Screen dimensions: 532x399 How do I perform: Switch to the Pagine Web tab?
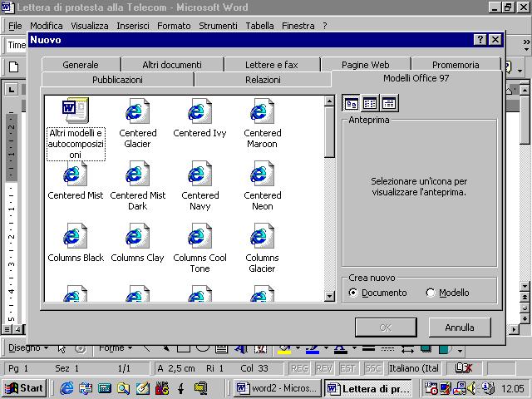point(366,65)
